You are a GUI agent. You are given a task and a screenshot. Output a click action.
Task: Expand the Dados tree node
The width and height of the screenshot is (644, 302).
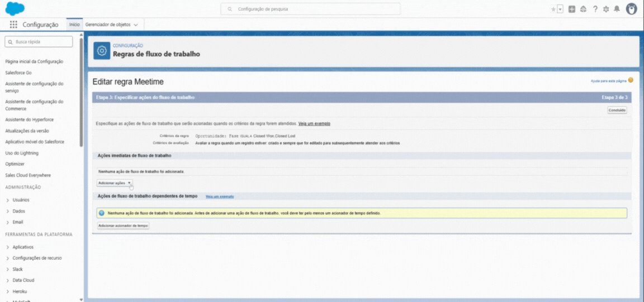pos(8,212)
